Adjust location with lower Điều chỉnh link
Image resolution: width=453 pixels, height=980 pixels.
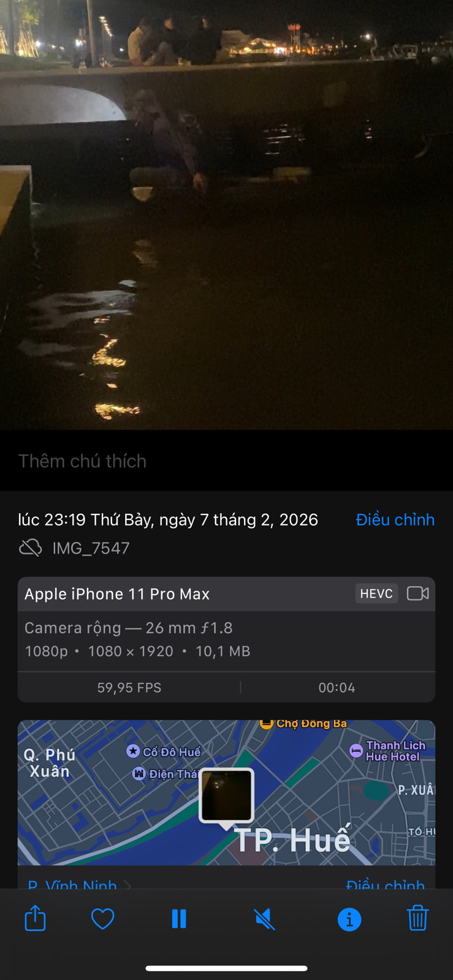coord(385,884)
